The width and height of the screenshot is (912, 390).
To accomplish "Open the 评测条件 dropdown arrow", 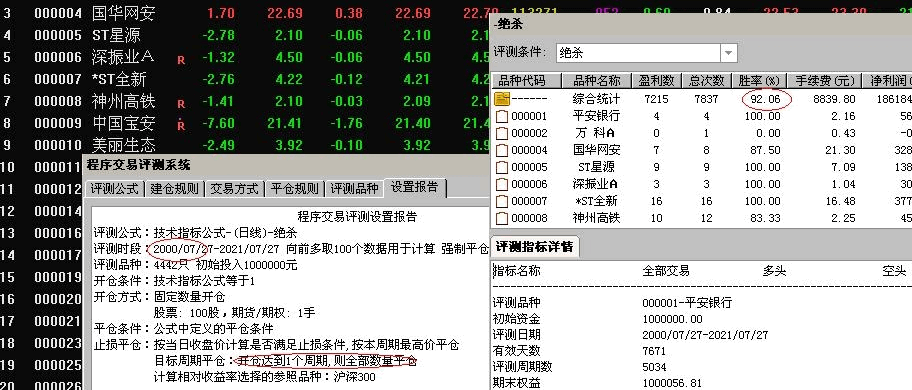I will pos(729,53).
